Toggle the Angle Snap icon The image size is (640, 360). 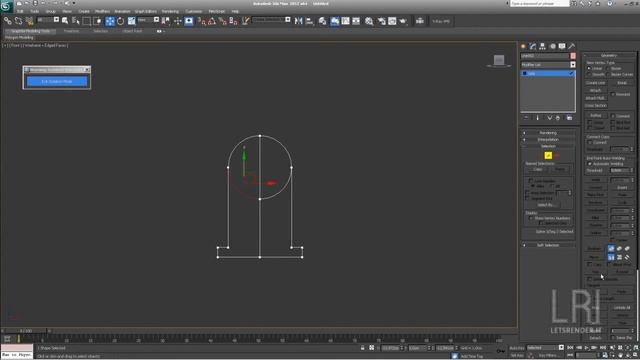click(x=212, y=21)
